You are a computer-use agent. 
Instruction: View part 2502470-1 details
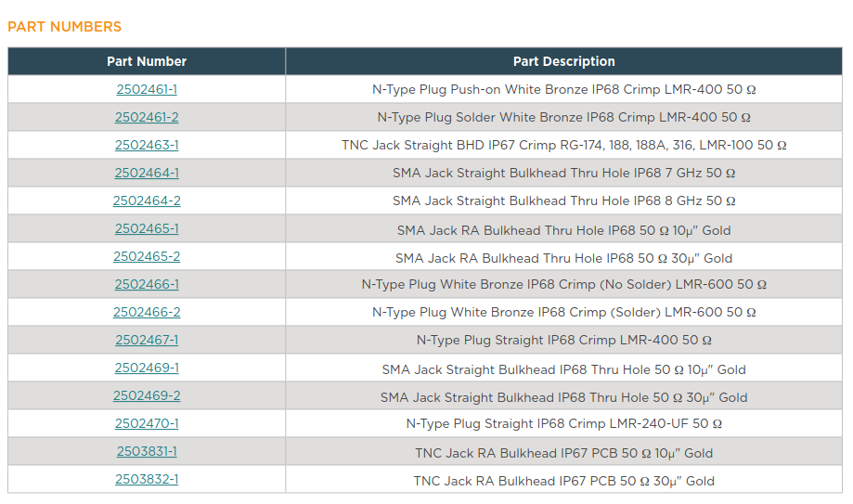(x=147, y=423)
